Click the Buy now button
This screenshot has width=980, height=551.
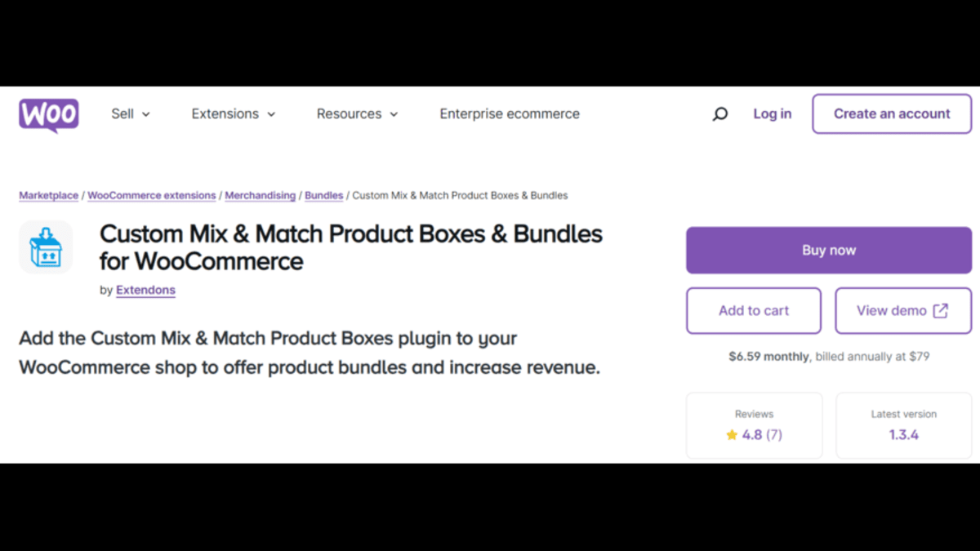tap(829, 250)
